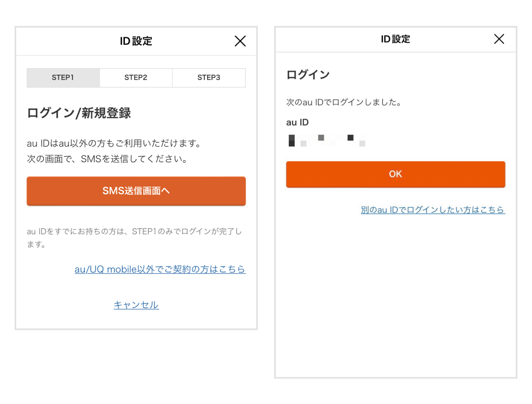
Task: Open au/UQ mobile以外でご契約の方はこちら link
Action: [160, 269]
